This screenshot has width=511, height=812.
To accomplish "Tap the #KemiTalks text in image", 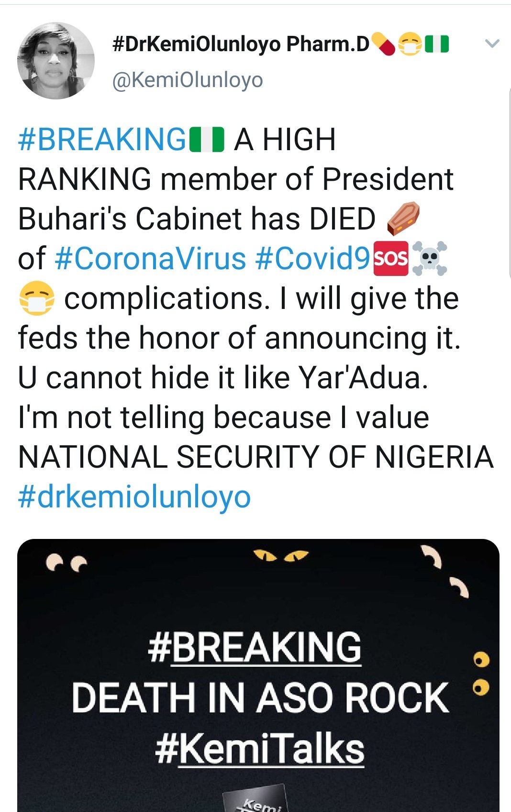I will coord(259,749).
